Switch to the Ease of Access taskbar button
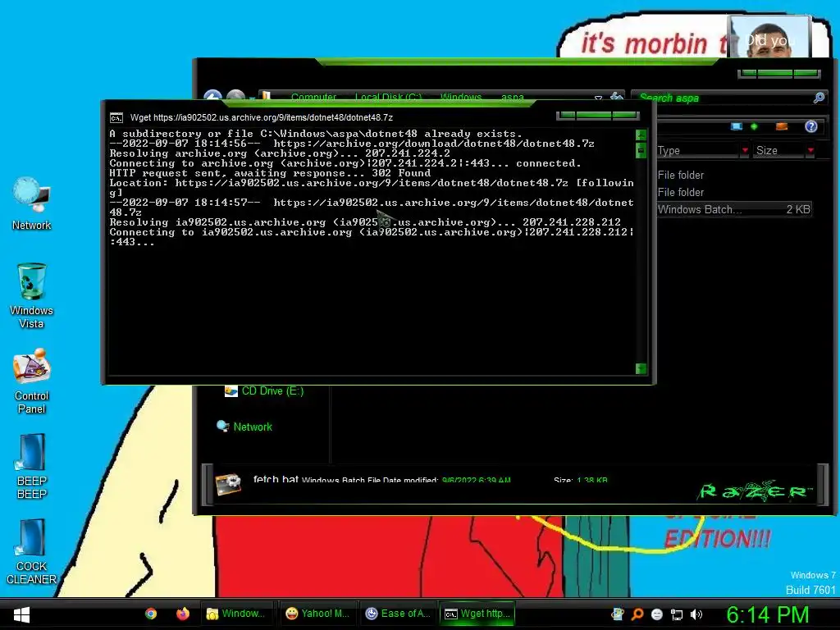 398,614
